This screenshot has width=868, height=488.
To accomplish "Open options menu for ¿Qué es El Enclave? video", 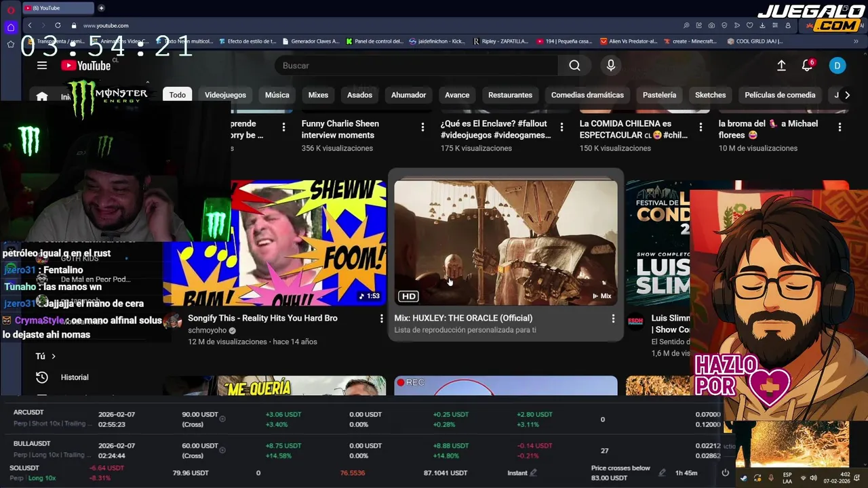I will click(561, 127).
